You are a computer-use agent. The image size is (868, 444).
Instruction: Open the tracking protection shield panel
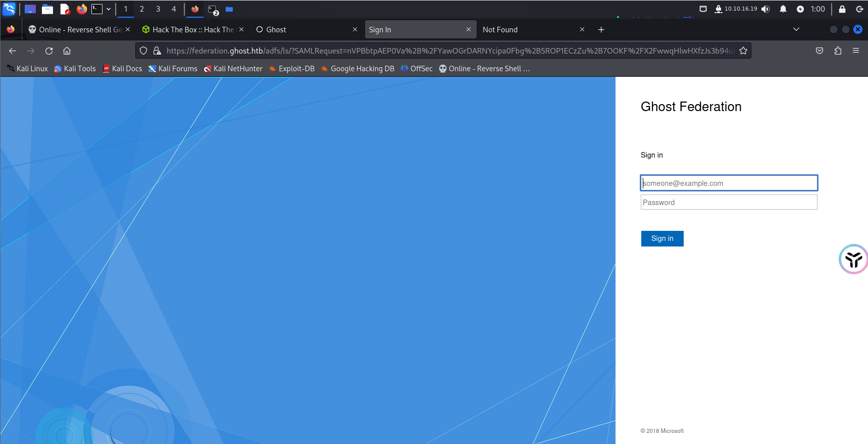pyautogui.click(x=143, y=51)
